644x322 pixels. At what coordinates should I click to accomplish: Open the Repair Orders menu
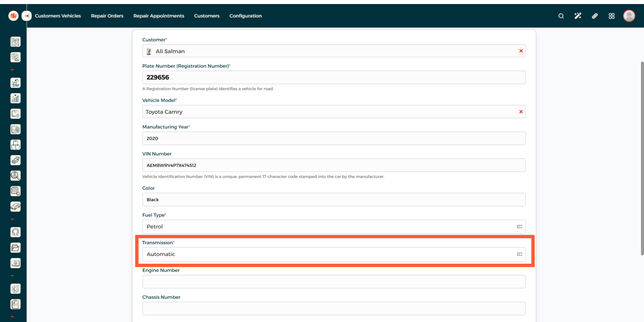(x=107, y=16)
